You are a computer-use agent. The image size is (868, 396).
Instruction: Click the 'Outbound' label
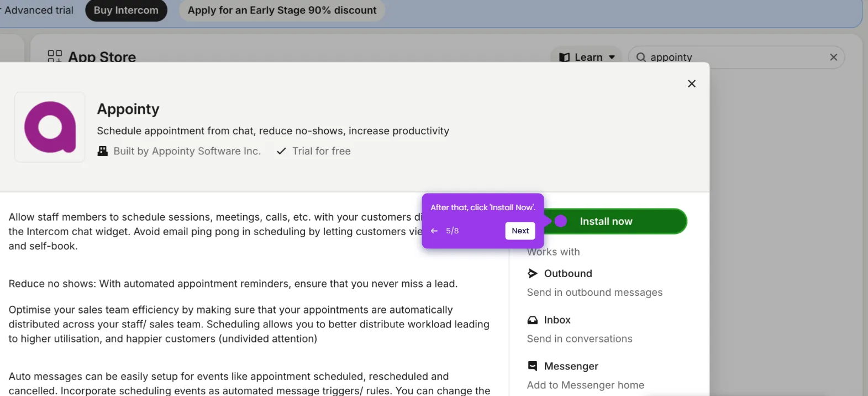tap(568, 273)
